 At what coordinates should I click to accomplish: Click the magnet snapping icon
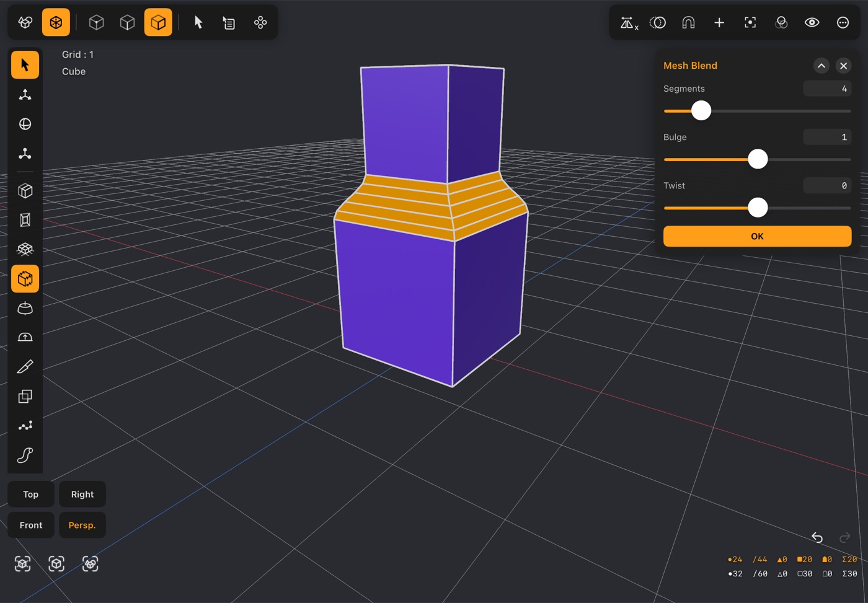tap(688, 23)
